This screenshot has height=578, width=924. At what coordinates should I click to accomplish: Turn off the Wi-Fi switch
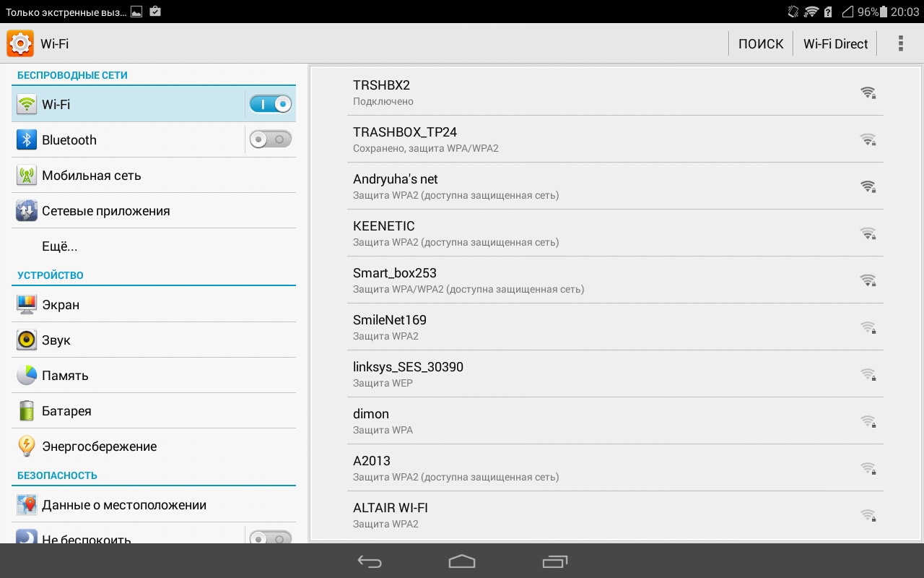[x=271, y=104]
